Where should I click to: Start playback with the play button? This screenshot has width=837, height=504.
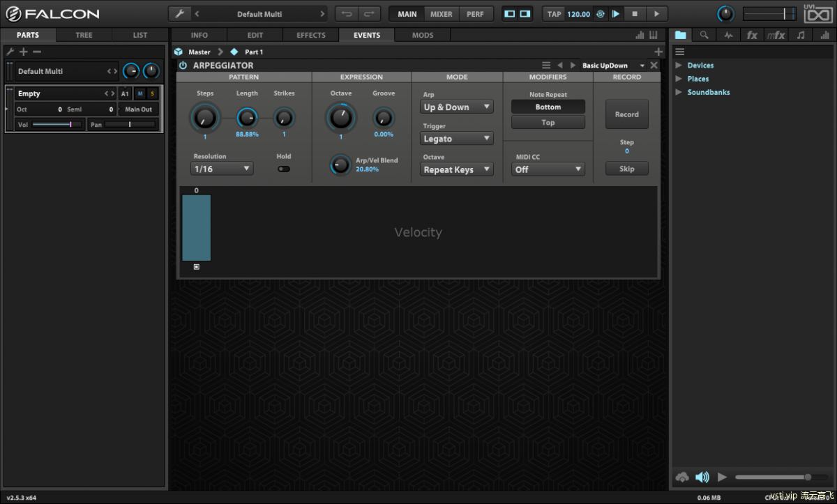pyautogui.click(x=656, y=14)
